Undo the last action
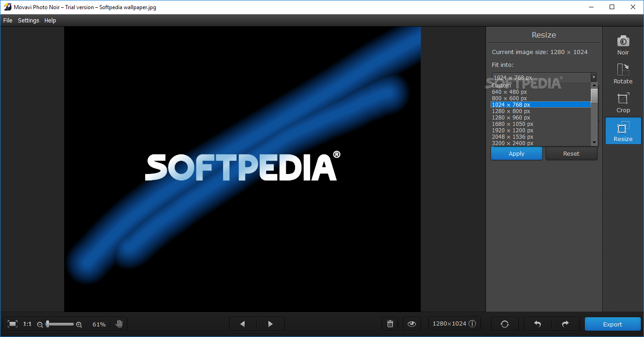Viewport: 644px width, 337px height. (538, 324)
